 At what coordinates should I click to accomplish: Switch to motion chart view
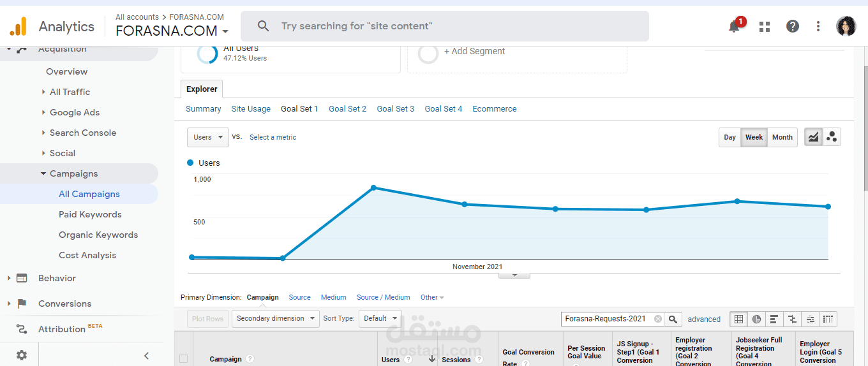[832, 137]
